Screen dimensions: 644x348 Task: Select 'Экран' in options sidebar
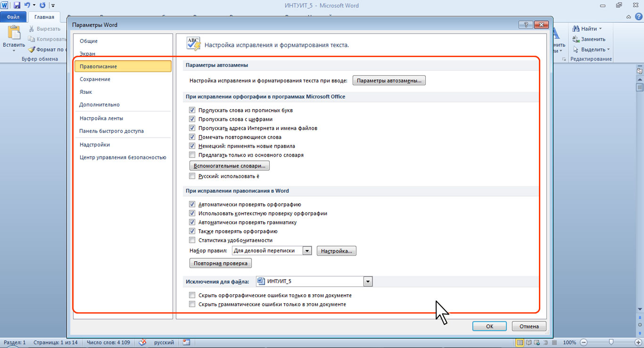(123, 54)
